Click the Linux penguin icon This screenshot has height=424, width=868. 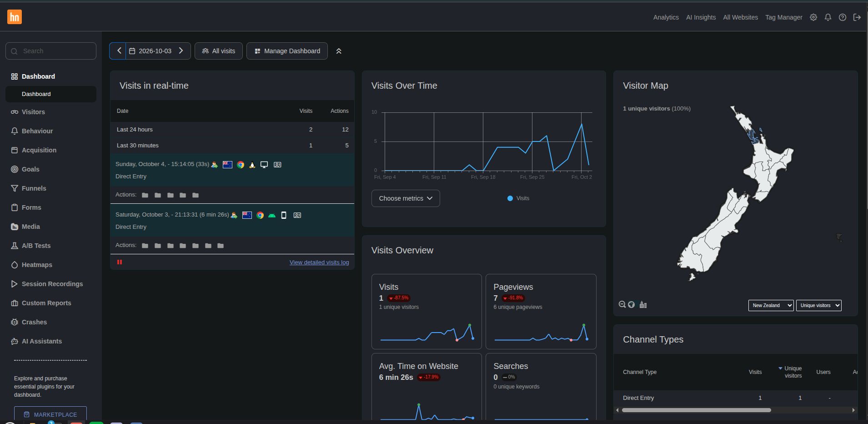252,165
